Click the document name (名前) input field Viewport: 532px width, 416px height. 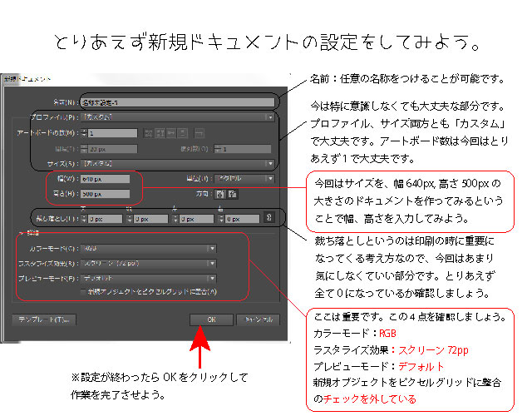177,102
